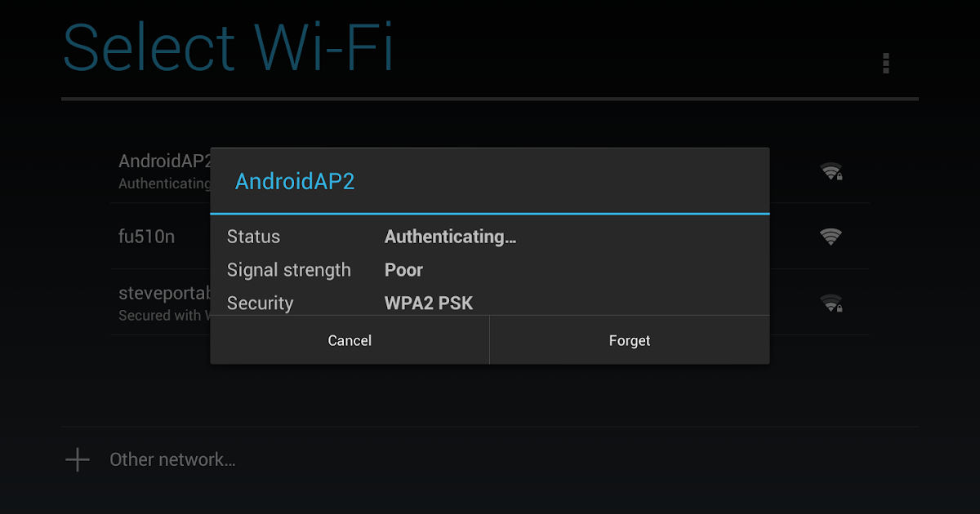Click the Signal strength Poor value
Screen dimensions: 980x514
[x=403, y=270]
